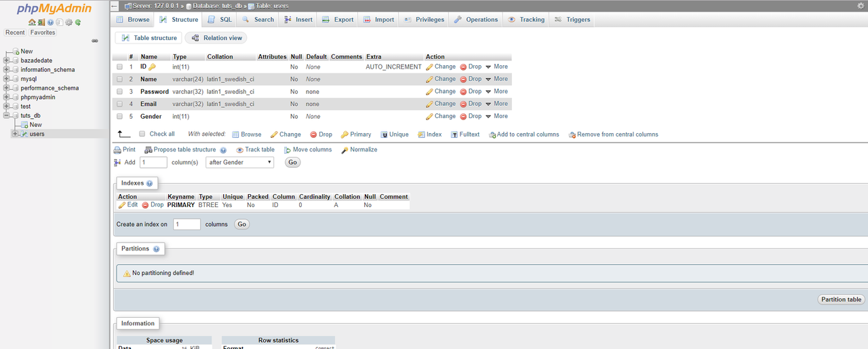
Task: Click red Drop icon for PRIMARY index
Action: pyautogui.click(x=145, y=205)
